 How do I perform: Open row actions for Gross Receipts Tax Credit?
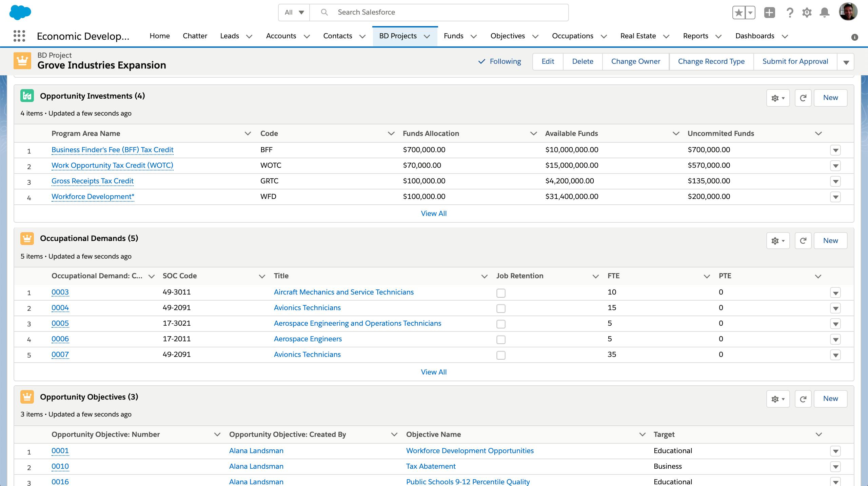[836, 181]
